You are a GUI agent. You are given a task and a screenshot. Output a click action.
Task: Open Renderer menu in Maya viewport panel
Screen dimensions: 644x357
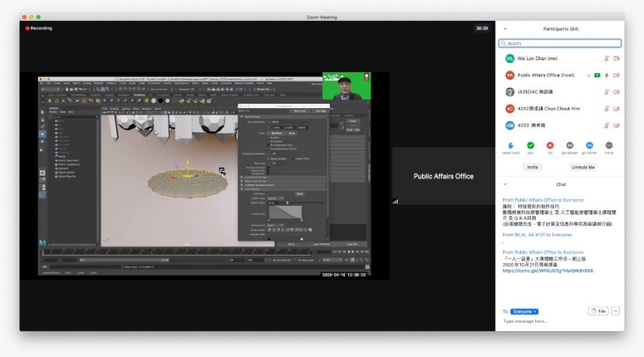pos(147,109)
